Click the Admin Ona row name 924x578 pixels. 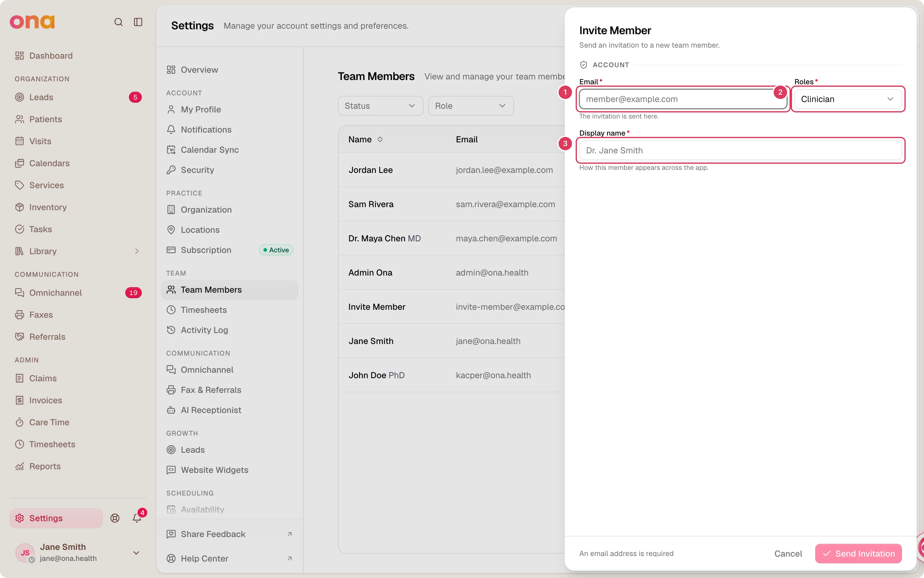tap(370, 273)
